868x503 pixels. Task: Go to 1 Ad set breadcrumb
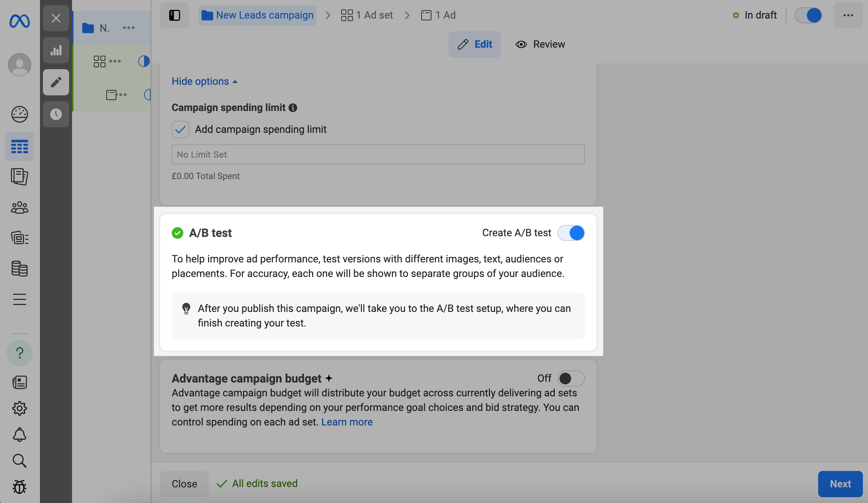coord(367,15)
